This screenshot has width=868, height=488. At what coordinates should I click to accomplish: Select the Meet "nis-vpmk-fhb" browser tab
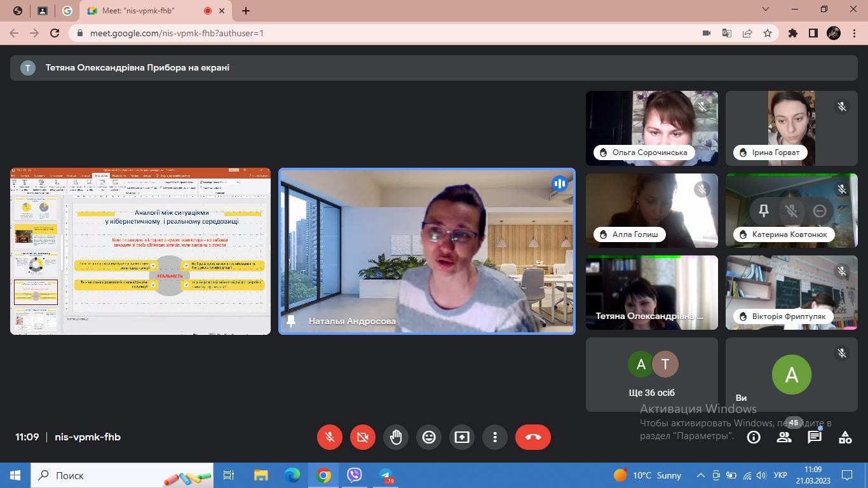pyautogui.click(x=146, y=11)
